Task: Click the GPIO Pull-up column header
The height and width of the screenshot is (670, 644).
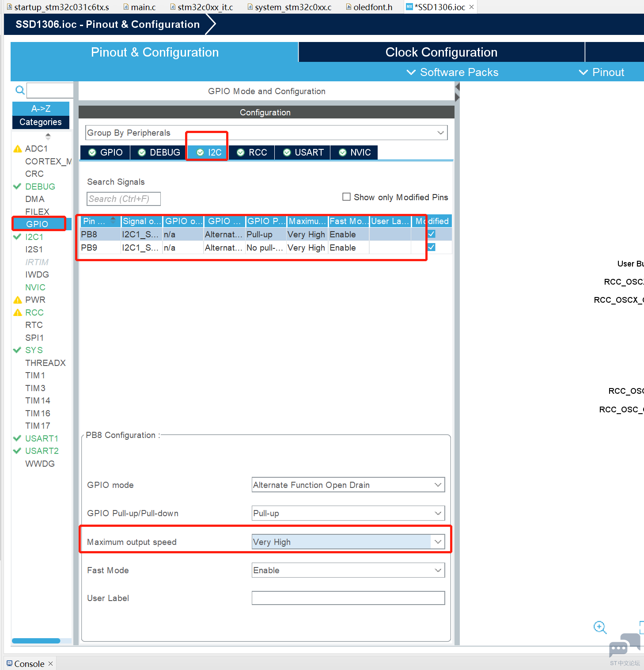Action: (266, 221)
